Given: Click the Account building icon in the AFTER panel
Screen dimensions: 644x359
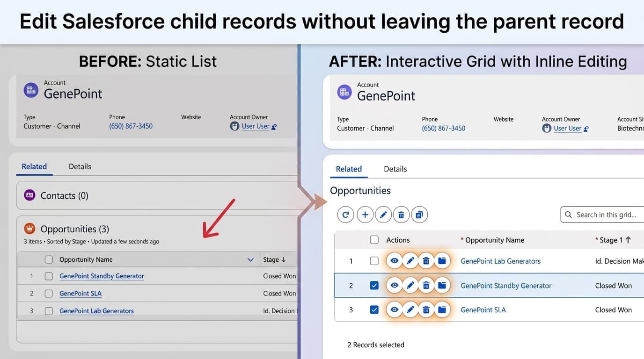Looking at the screenshot, I should click(x=344, y=92).
